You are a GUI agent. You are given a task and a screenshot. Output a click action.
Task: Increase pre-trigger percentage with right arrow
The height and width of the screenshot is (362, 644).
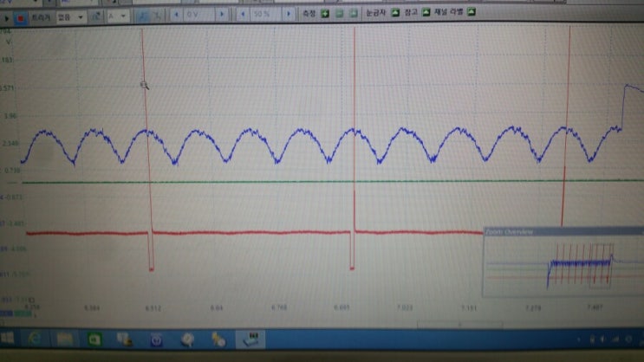(289, 15)
